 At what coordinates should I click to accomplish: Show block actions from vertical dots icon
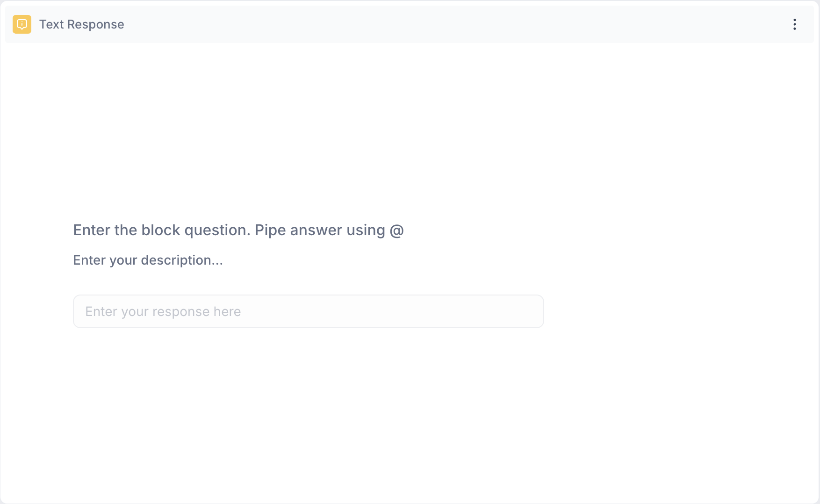coord(794,24)
